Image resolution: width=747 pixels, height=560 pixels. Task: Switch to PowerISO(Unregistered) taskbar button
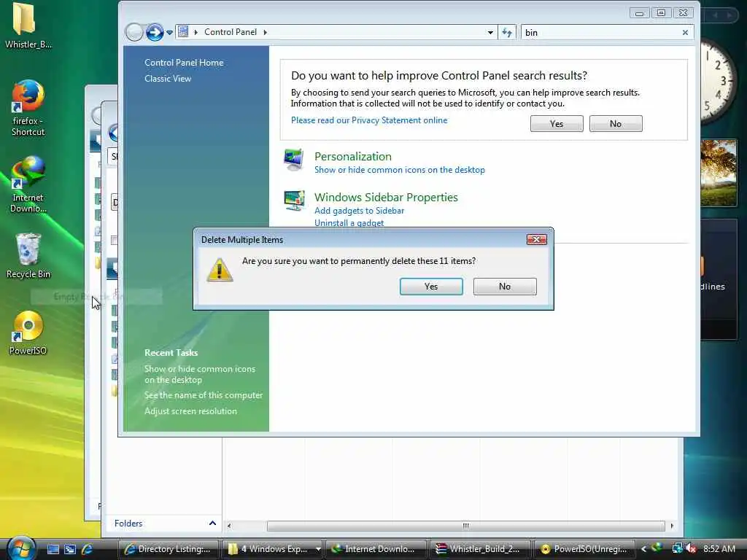click(x=584, y=549)
